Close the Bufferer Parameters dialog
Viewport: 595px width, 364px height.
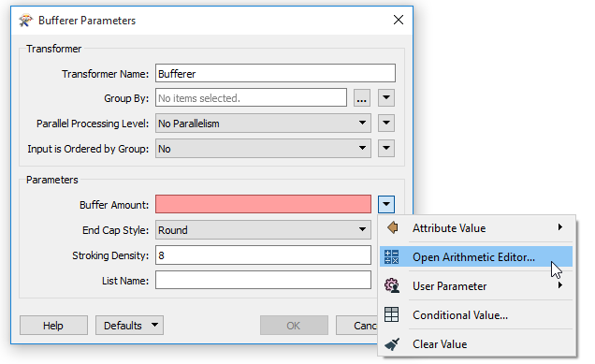point(399,20)
